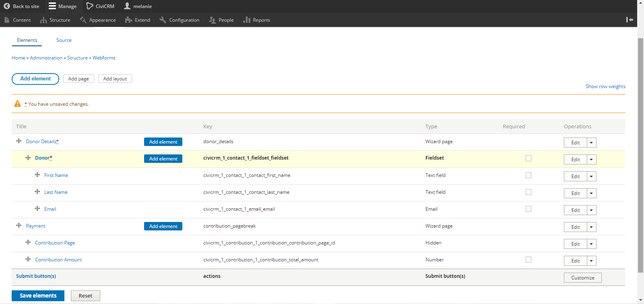This screenshot has height=304, width=644.
Task: Open operations dropdown arrow for Payment
Action: click(x=591, y=227)
